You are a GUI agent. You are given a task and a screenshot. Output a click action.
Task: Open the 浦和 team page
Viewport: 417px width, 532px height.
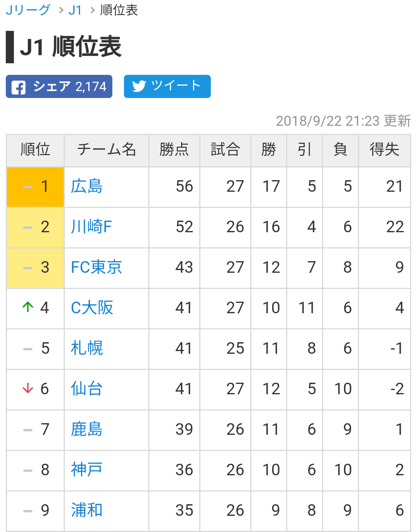tap(87, 511)
